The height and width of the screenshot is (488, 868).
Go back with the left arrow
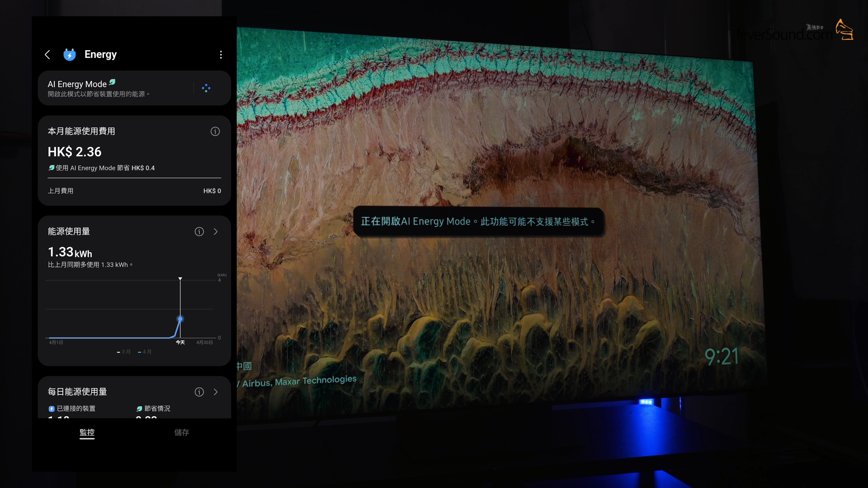pyautogui.click(x=47, y=55)
